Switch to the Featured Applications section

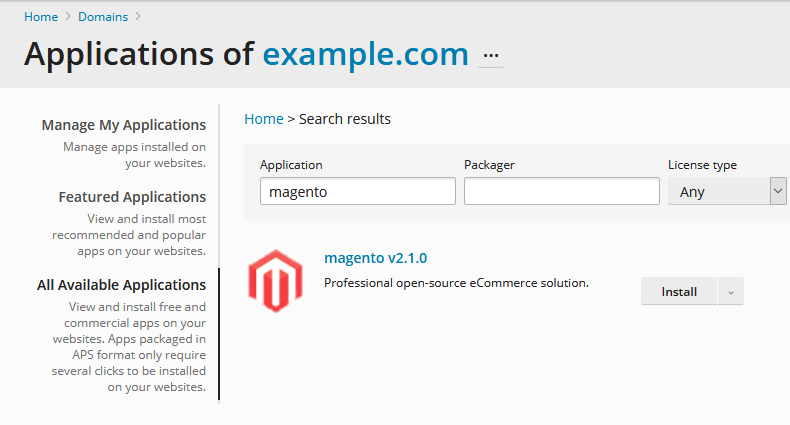pos(132,197)
